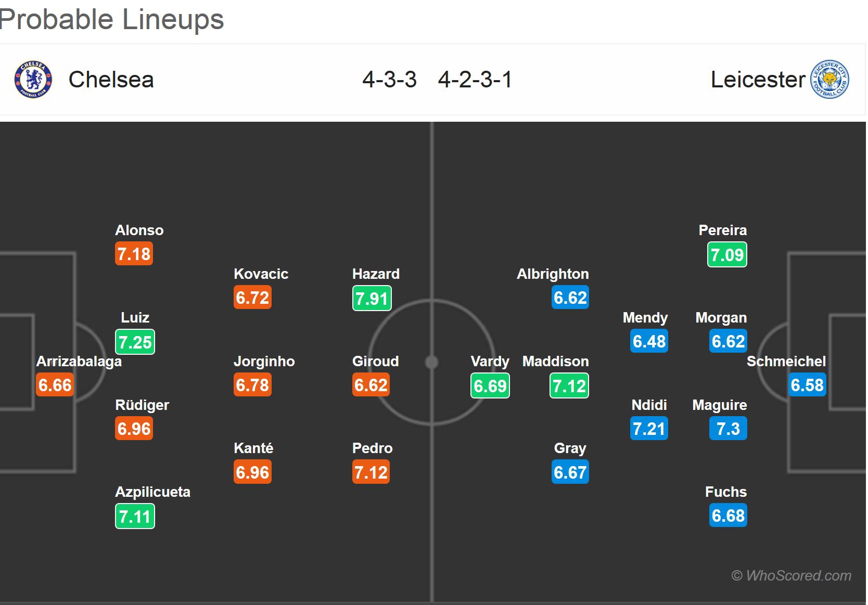This screenshot has height=605, width=868.
Task: Select Schmeichel's 6.58 rating badge
Action: click(x=807, y=385)
